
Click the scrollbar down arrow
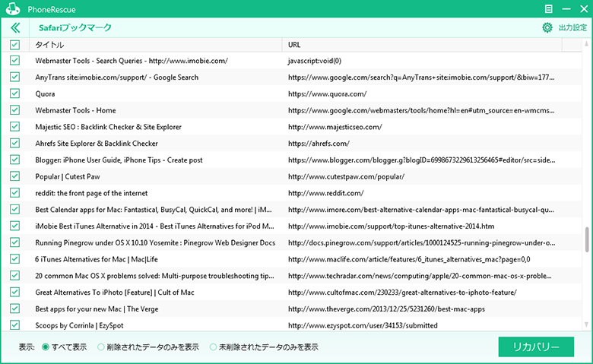(x=587, y=324)
